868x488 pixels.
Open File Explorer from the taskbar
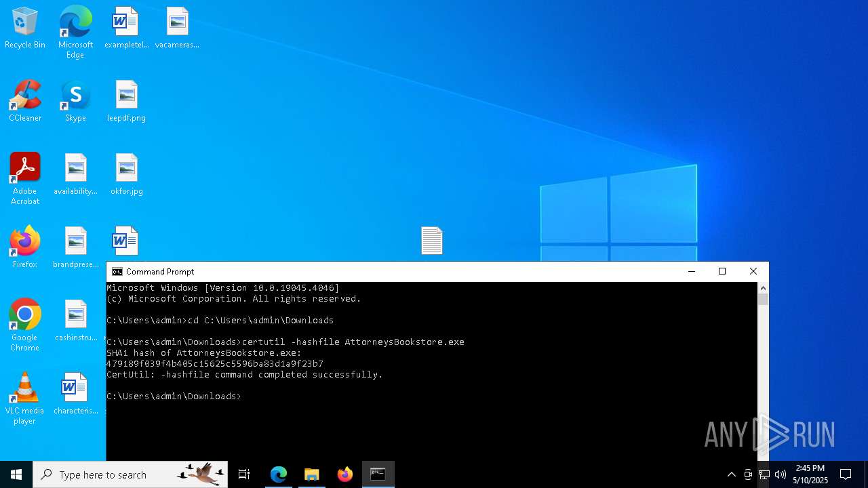coord(312,474)
